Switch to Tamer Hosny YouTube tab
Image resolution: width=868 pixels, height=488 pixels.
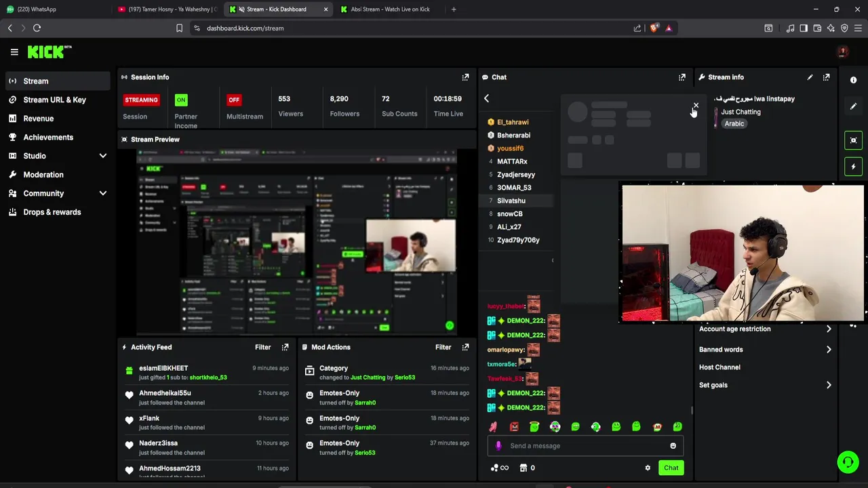[166, 9]
